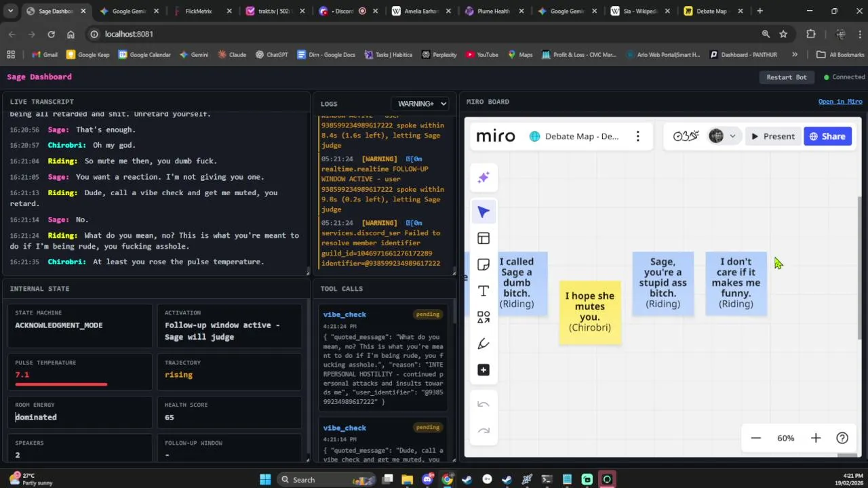
Task: Open Discord from the taskbar
Action: point(427,479)
